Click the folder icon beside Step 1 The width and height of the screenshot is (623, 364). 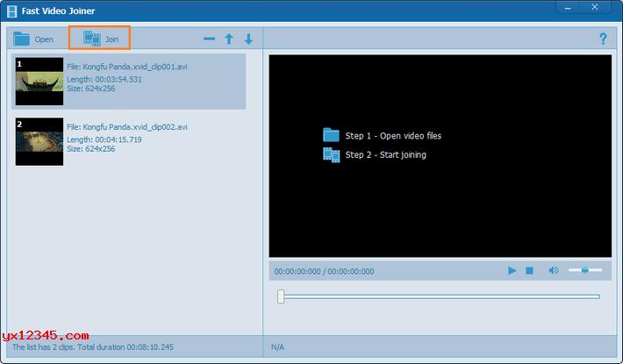click(331, 135)
